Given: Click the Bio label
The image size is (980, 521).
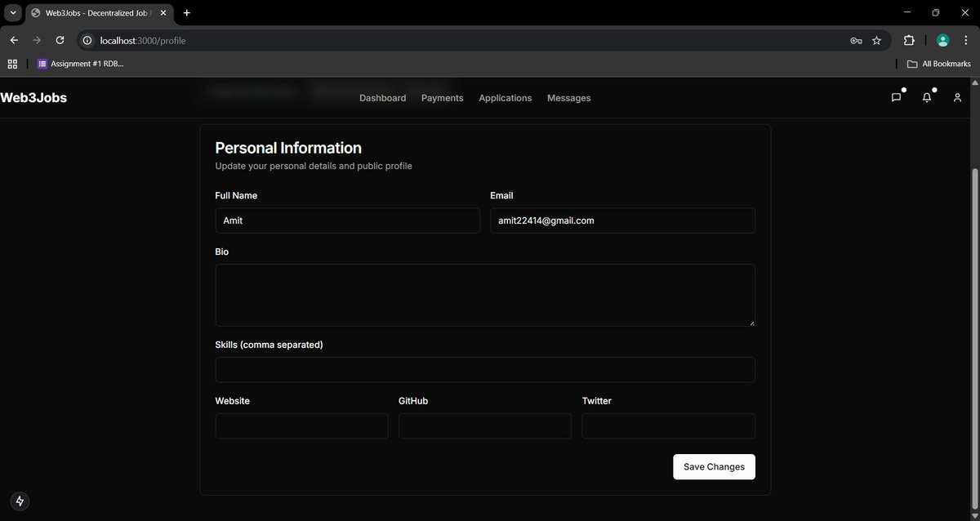Looking at the screenshot, I should (x=222, y=252).
